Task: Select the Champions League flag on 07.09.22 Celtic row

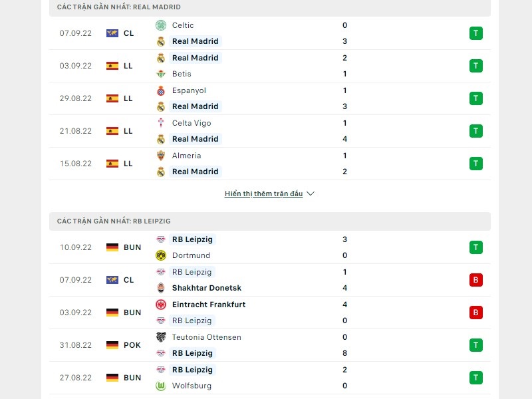Action: pyautogui.click(x=112, y=33)
